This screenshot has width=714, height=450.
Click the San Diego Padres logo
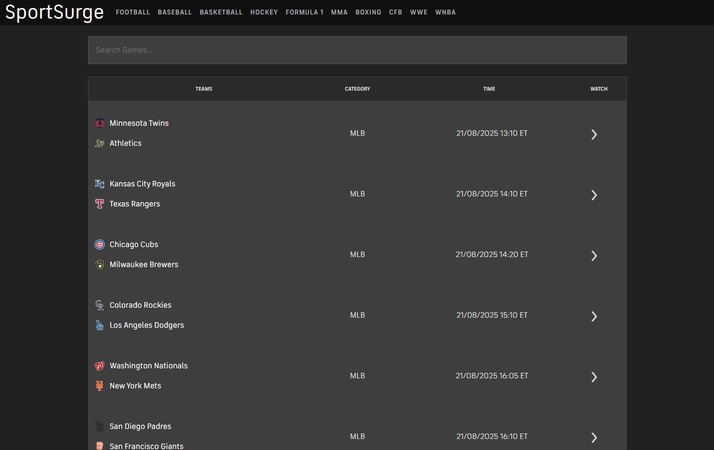click(100, 426)
